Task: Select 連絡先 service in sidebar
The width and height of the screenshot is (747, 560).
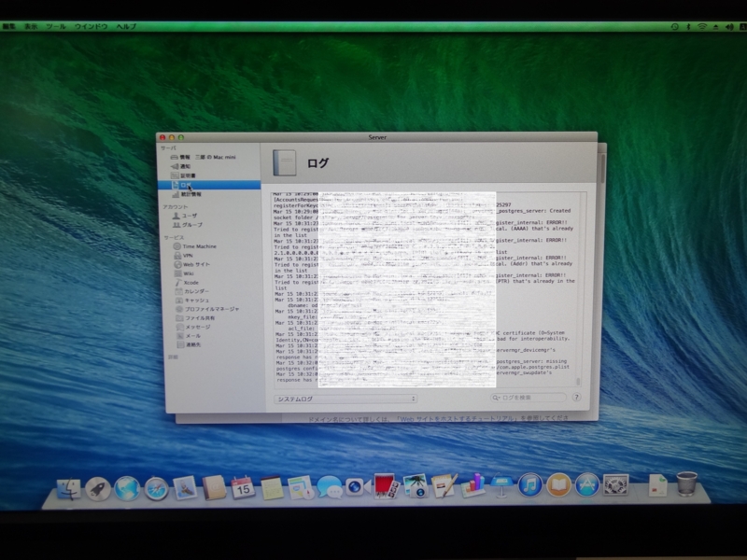Action: coord(189,344)
